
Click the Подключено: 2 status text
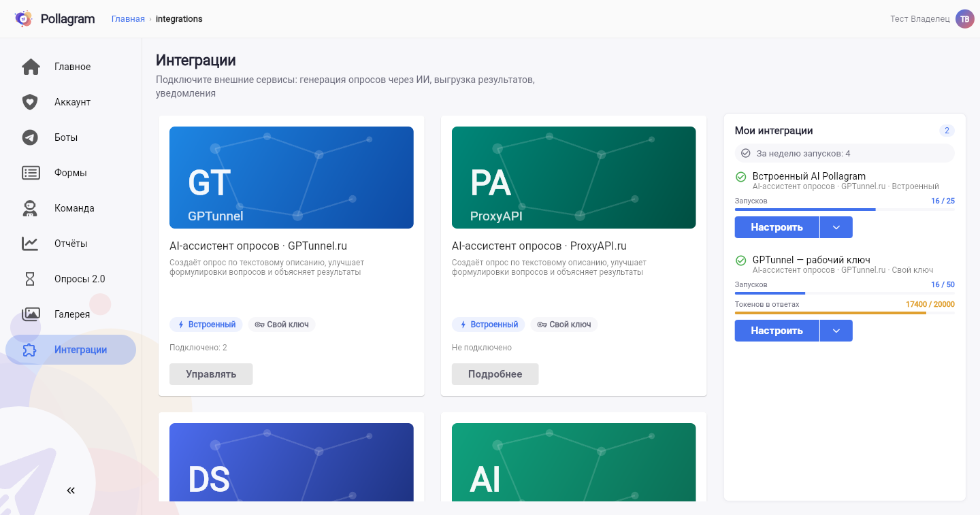(x=198, y=348)
